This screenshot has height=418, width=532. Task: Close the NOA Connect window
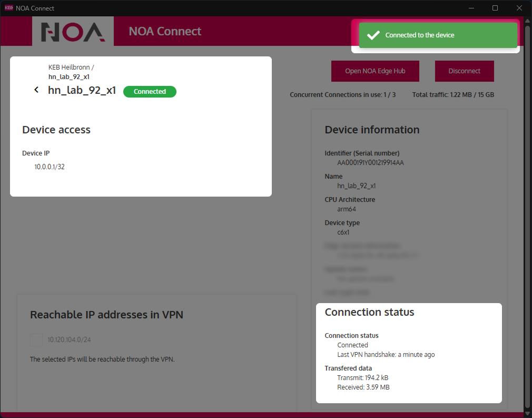click(519, 8)
